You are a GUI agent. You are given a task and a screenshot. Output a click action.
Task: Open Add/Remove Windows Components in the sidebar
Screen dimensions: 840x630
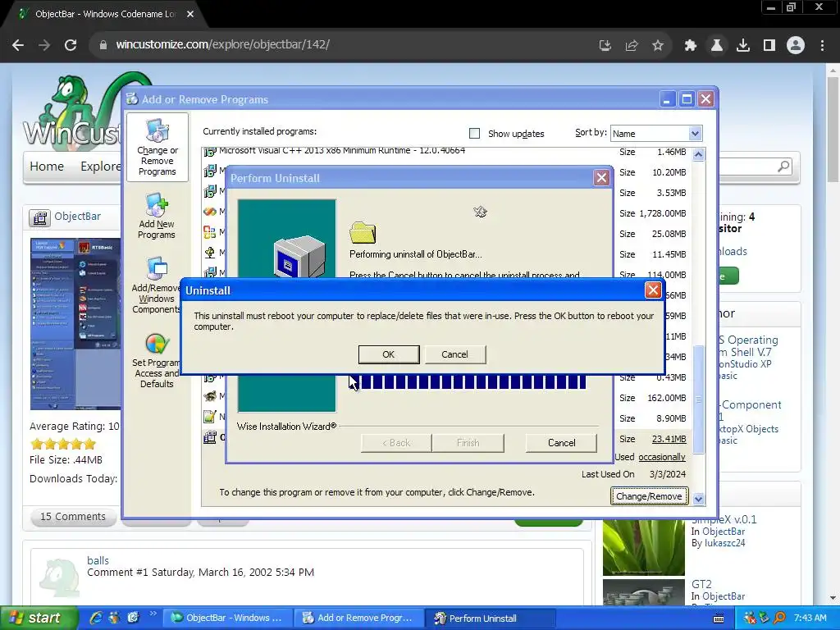click(x=155, y=285)
